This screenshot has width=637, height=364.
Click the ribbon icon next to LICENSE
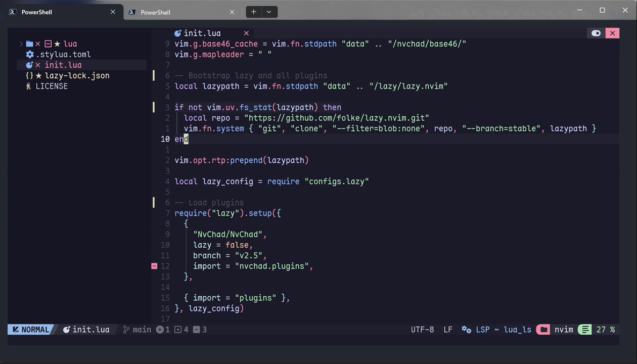(28, 86)
